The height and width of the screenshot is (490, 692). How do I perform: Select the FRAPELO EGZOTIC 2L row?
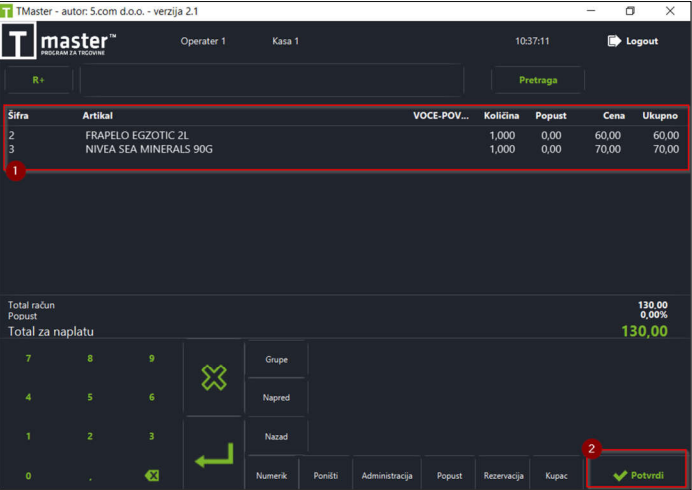344,135
